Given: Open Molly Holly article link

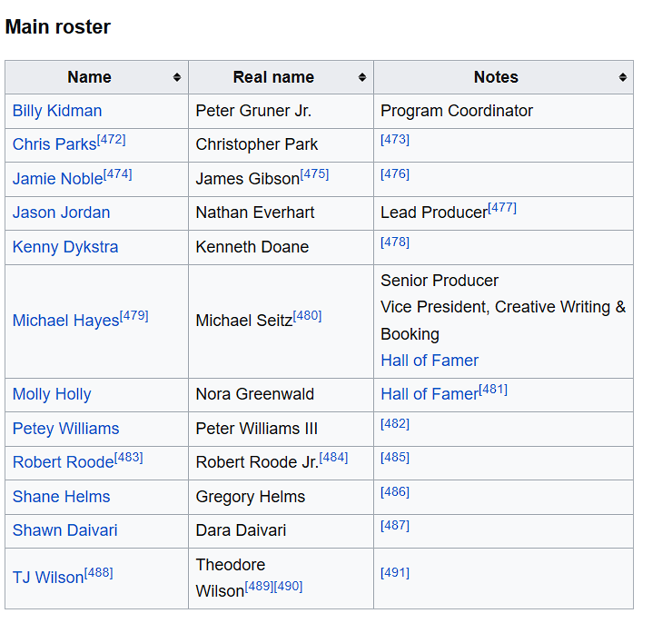Looking at the screenshot, I should tap(52, 394).
